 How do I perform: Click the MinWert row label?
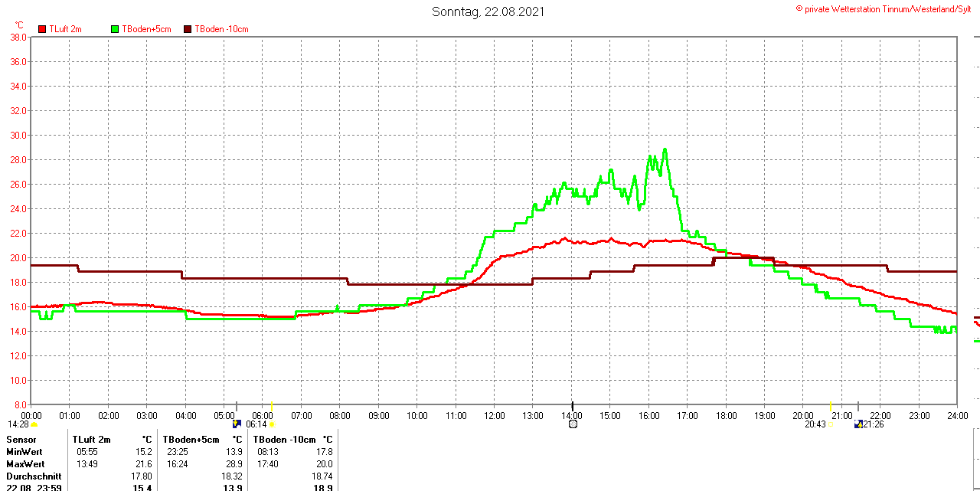[25, 452]
